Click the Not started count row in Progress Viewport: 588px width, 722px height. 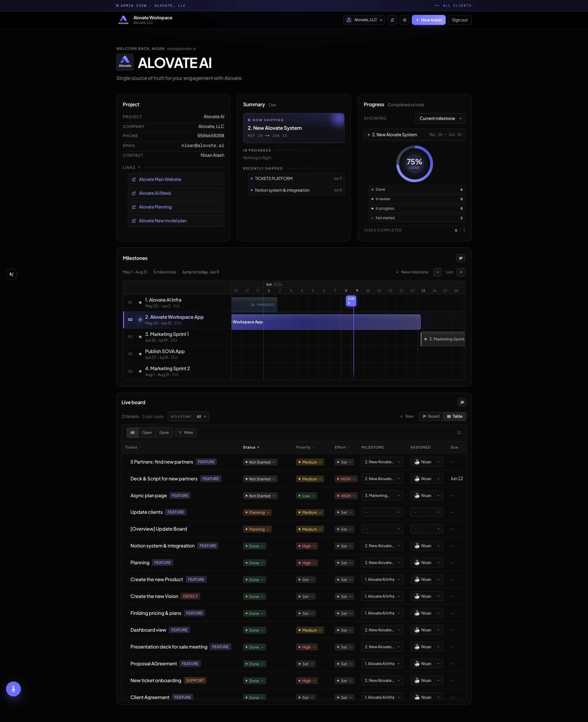pos(416,218)
